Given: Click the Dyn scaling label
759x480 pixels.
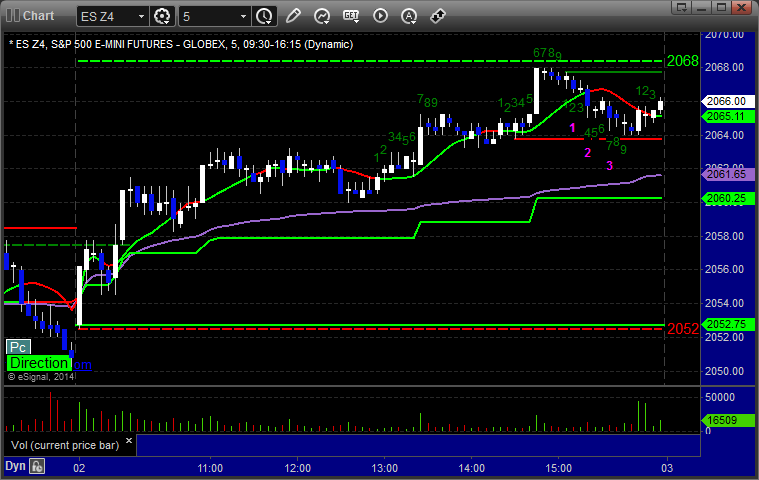Looking at the screenshot, I should 15,466.
